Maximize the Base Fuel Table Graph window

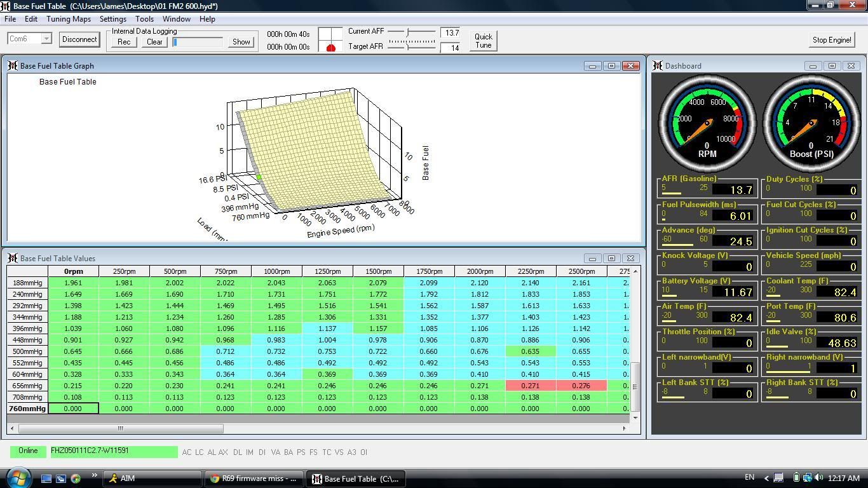[x=611, y=65]
